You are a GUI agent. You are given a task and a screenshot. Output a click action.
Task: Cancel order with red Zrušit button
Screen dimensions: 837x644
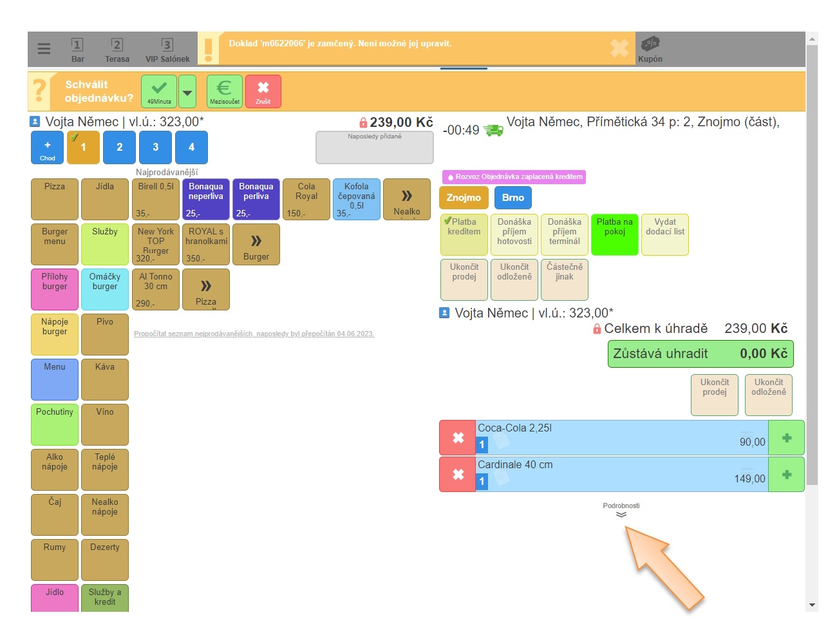point(263,91)
